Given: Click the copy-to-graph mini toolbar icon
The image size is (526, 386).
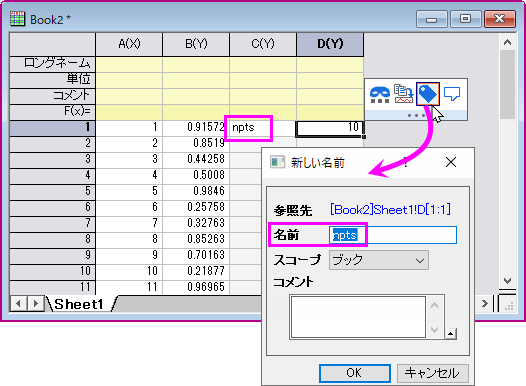Looking at the screenshot, I should 403,94.
